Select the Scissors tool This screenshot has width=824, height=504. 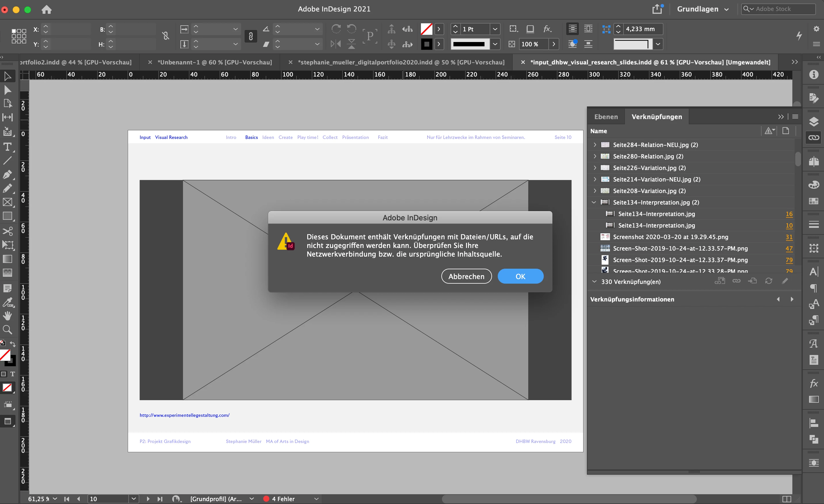[7, 231]
